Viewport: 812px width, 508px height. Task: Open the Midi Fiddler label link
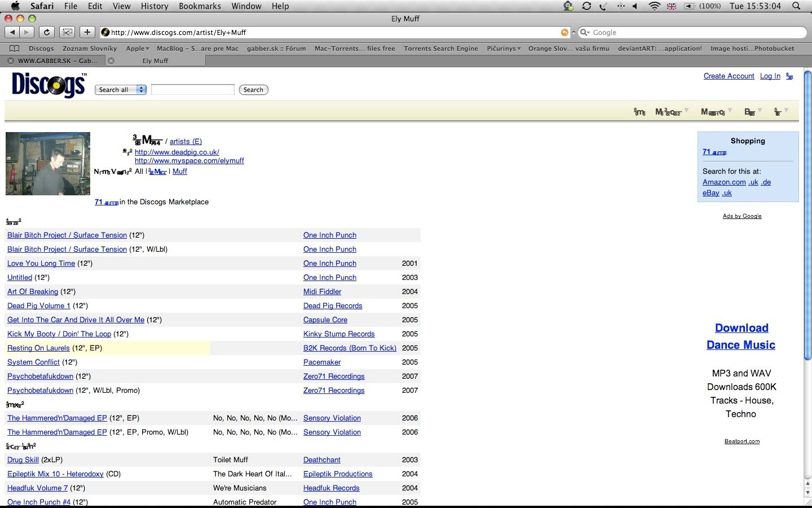(x=322, y=292)
